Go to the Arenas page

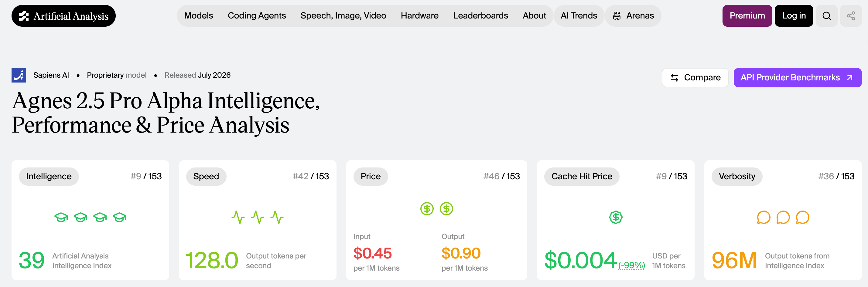(x=633, y=16)
